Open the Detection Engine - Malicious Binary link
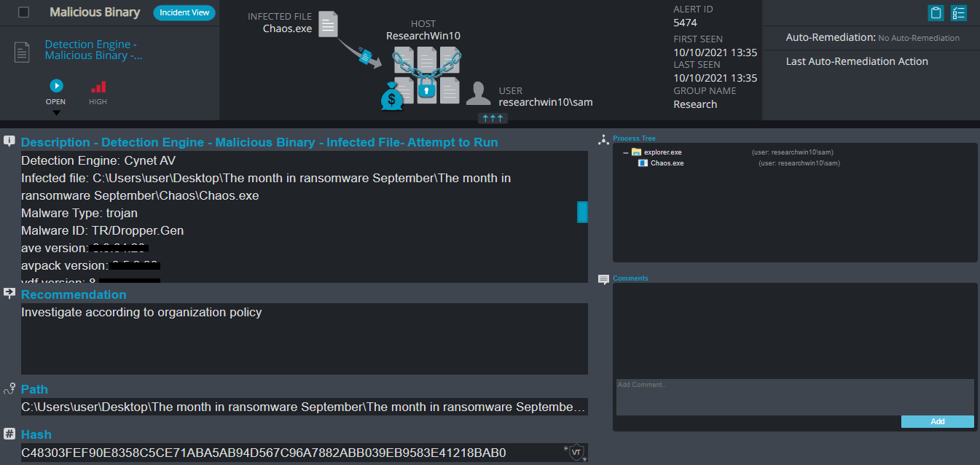The height and width of the screenshot is (465, 980). click(x=93, y=50)
